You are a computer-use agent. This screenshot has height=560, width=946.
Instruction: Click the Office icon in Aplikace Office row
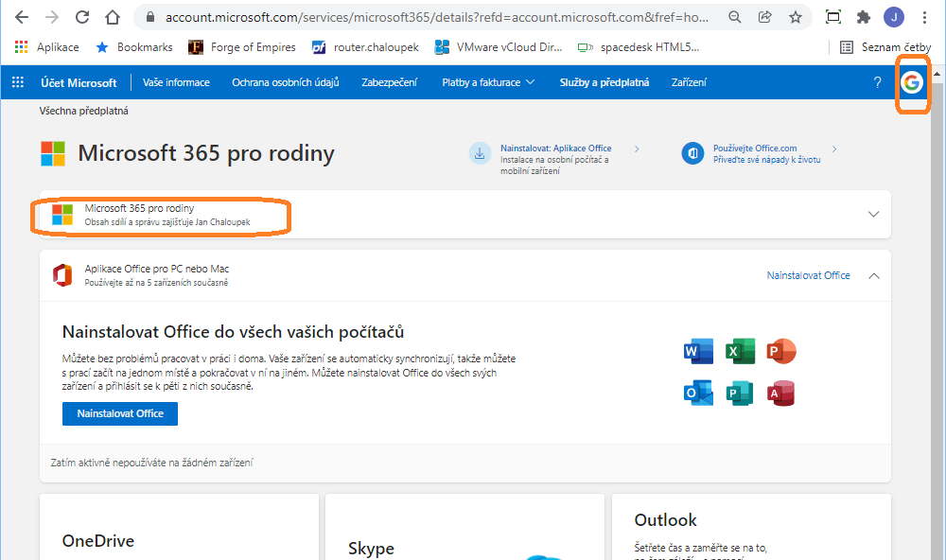click(62, 275)
